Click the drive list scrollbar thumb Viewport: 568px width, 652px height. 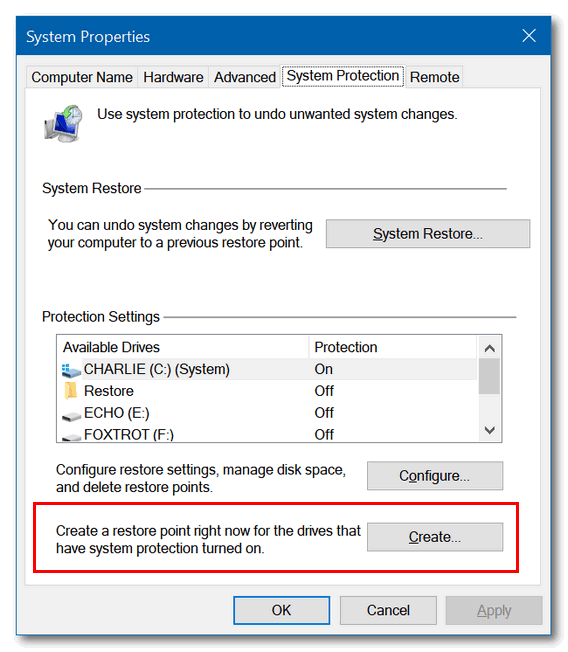point(489,376)
